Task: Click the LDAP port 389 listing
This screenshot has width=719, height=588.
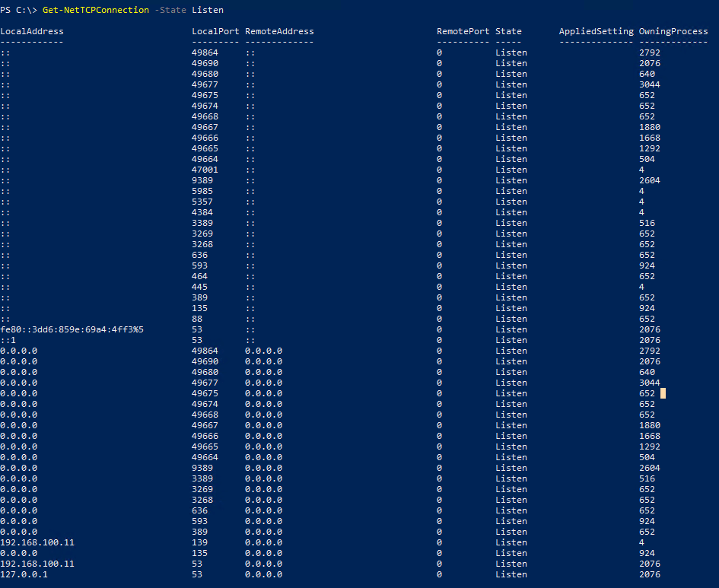Action: pos(201,297)
